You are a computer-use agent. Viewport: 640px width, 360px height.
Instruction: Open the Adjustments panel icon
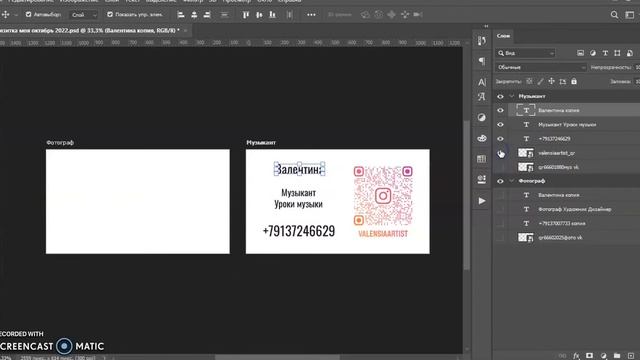point(482,118)
